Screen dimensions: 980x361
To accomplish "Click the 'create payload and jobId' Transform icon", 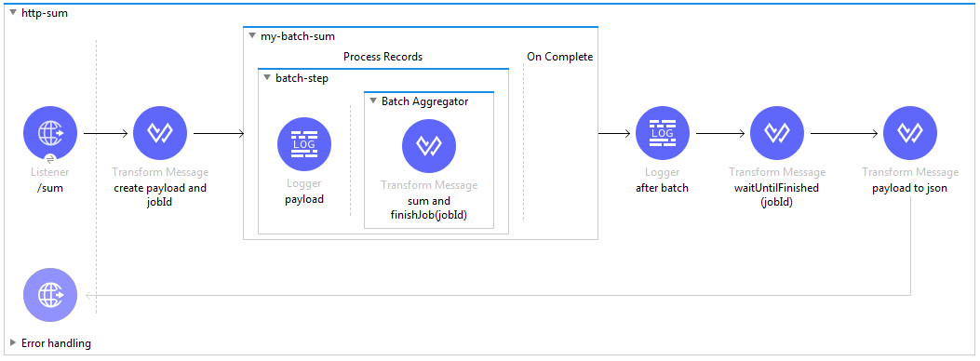I will point(160,133).
